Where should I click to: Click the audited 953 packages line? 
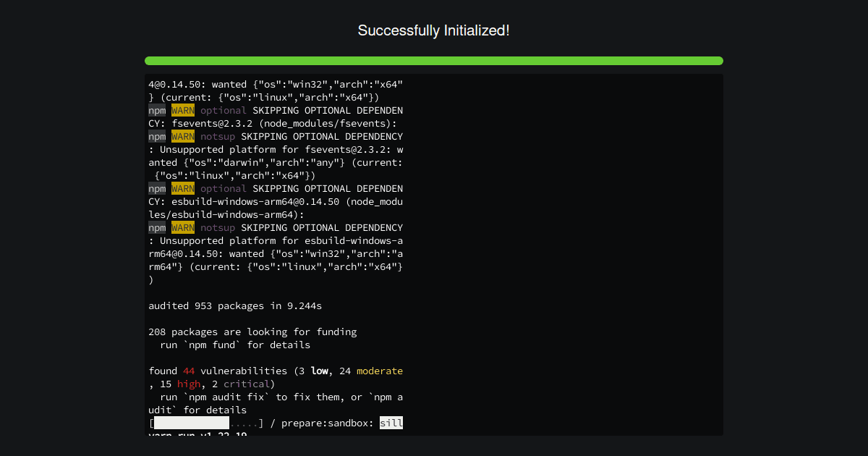pos(234,305)
